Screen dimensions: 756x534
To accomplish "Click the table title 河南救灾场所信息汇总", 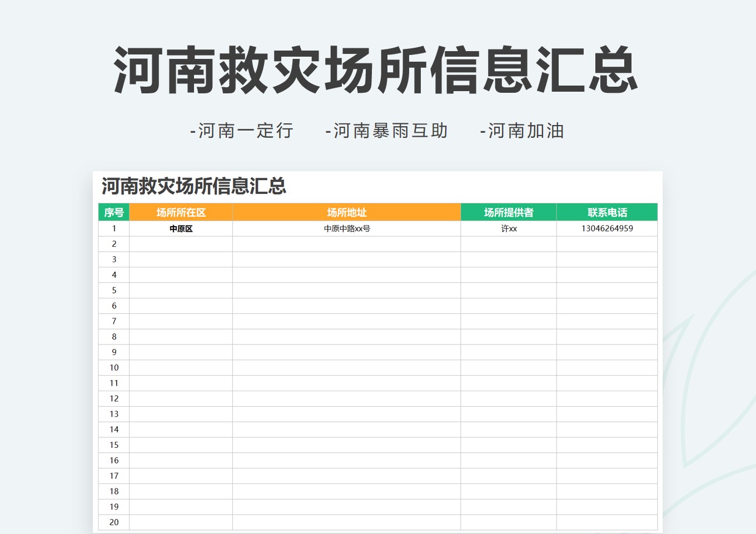I will (x=193, y=187).
